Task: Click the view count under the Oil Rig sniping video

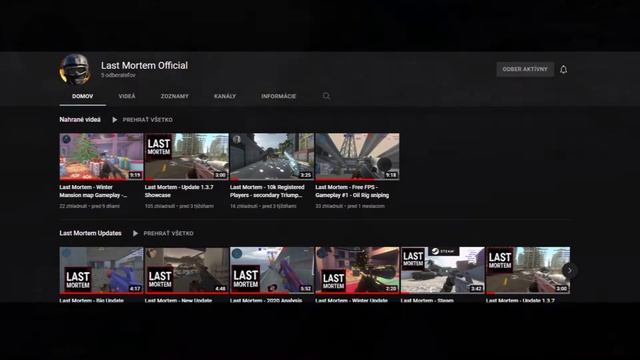Action: tap(329, 206)
